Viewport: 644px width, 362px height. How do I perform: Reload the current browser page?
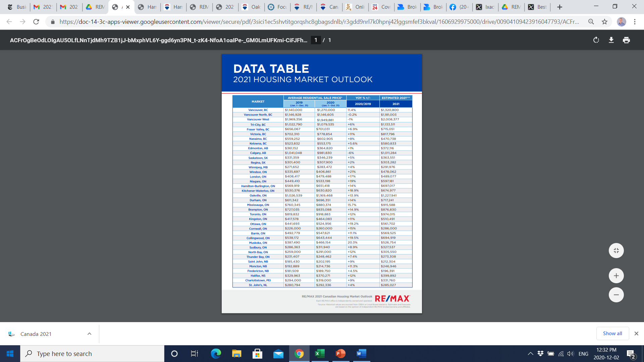click(36, 22)
